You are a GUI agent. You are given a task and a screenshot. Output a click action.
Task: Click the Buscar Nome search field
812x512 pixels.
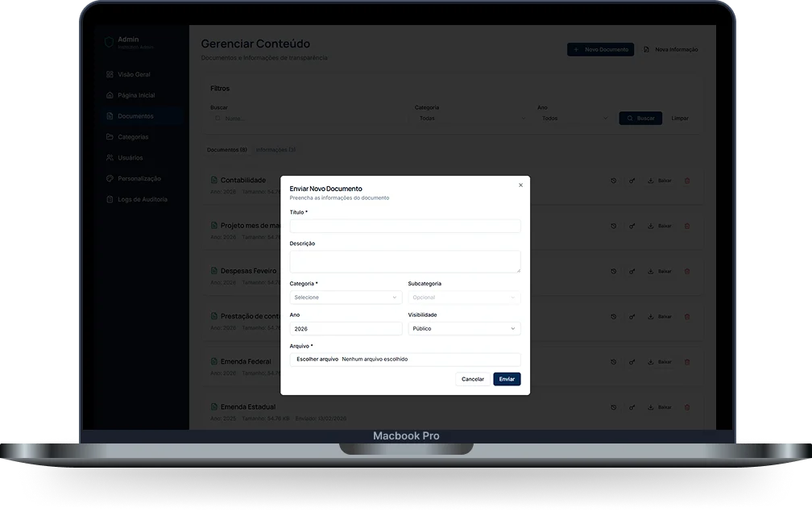click(x=309, y=119)
